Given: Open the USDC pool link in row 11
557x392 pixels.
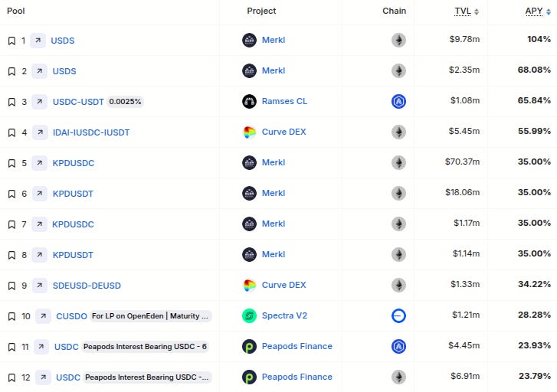Looking at the screenshot, I should click(x=67, y=347).
